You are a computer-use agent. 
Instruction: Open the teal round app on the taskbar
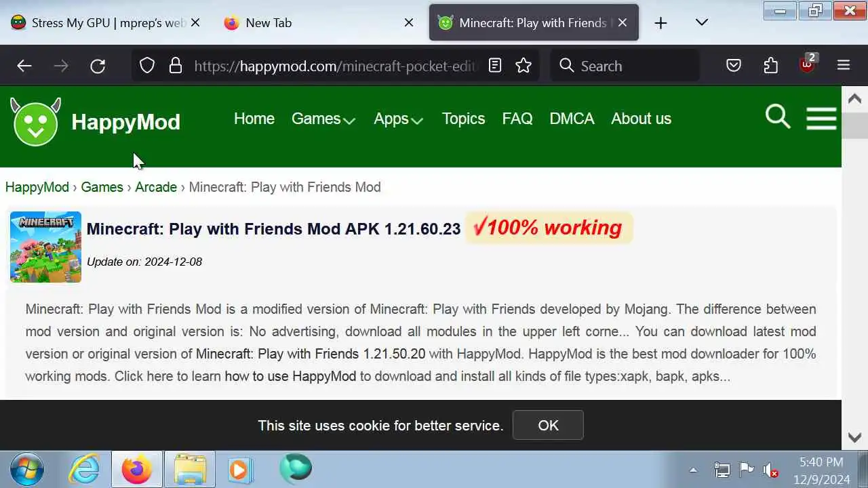(296, 468)
